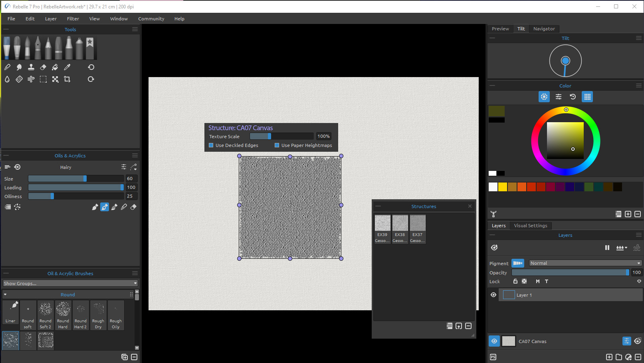The width and height of the screenshot is (644, 363).
Task: Select the Clone stamp tool
Action: click(x=31, y=67)
